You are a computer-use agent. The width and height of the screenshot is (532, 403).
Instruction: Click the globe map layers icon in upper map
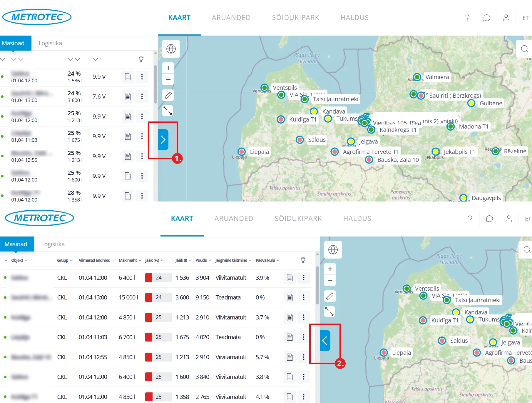pyautogui.click(x=171, y=49)
